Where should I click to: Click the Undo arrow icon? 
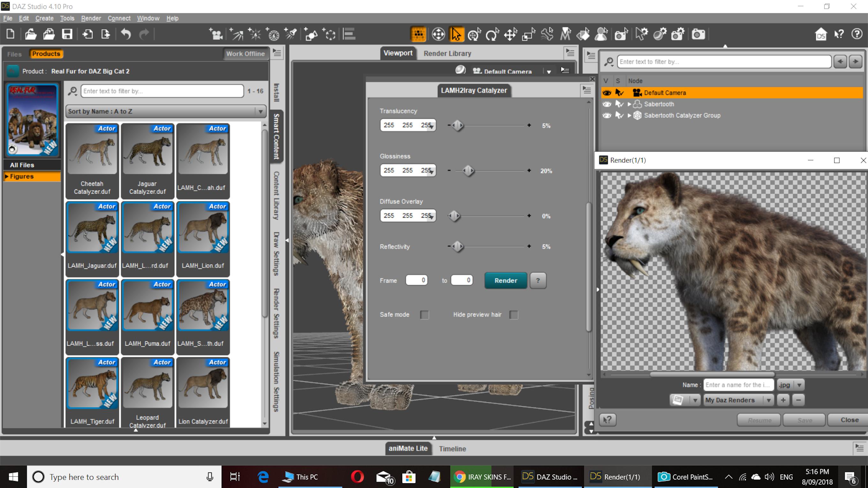point(126,34)
